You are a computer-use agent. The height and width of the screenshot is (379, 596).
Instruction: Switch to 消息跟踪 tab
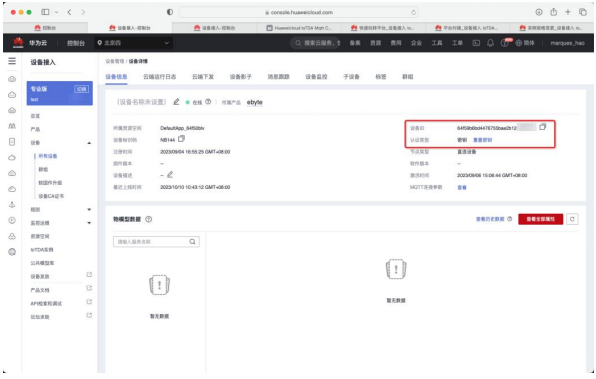[x=279, y=77]
